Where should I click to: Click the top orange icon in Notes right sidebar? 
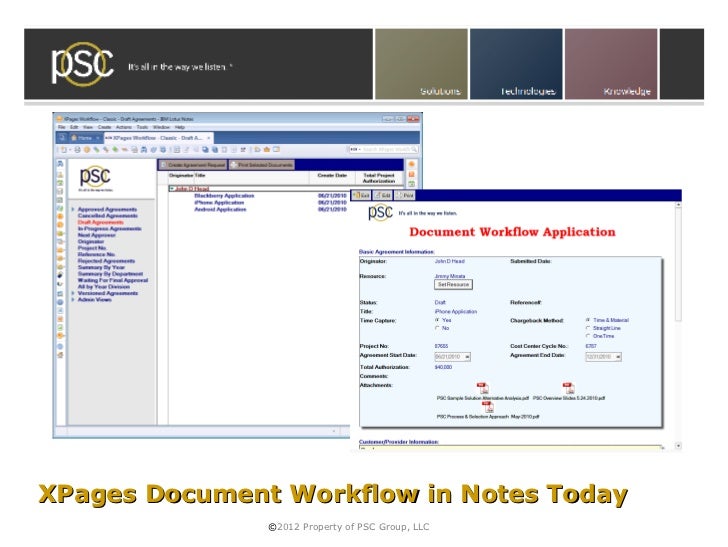[411, 164]
